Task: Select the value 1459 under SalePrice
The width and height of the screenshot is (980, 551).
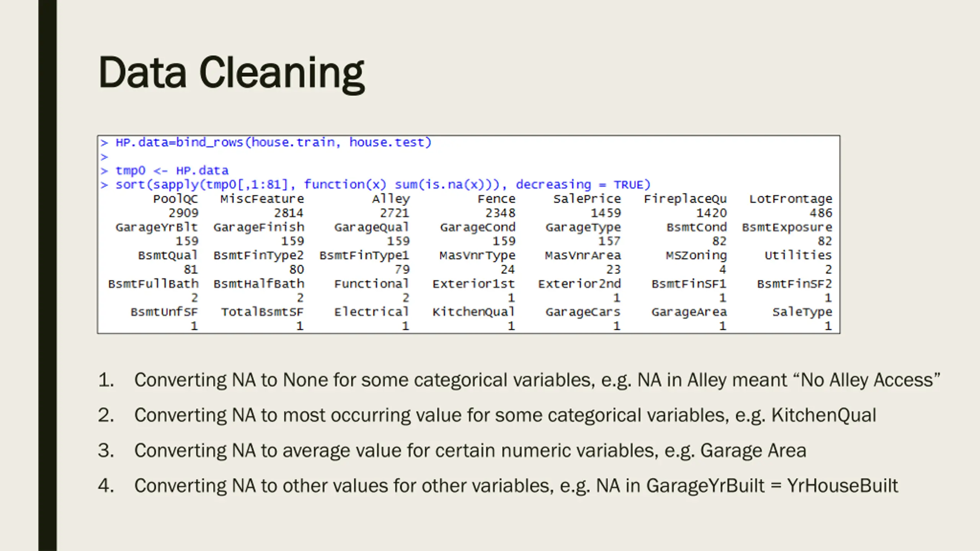Action: (x=606, y=213)
